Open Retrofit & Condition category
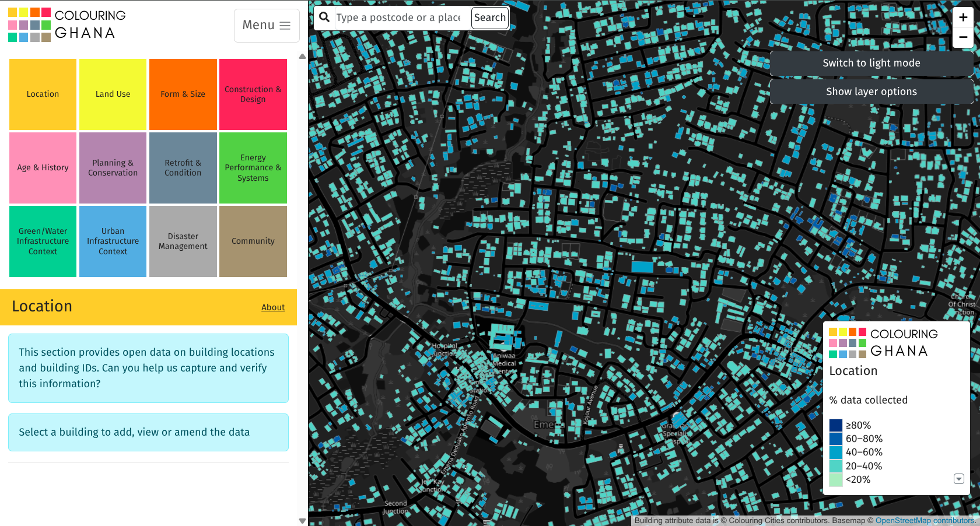The height and width of the screenshot is (526, 980). pos(183,168)
